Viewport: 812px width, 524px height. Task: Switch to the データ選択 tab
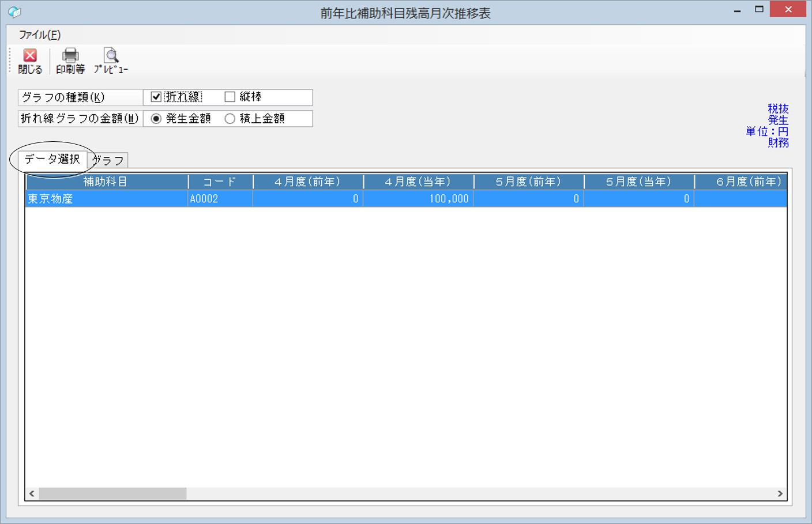(x=52, y=159)
